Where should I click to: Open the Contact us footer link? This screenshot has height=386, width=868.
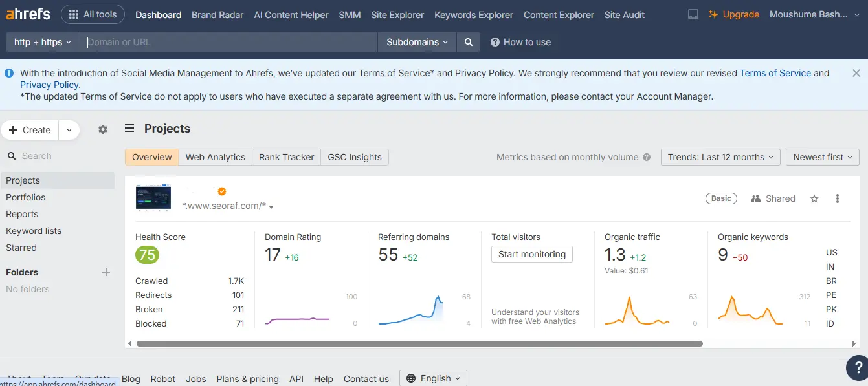point(366,379)
